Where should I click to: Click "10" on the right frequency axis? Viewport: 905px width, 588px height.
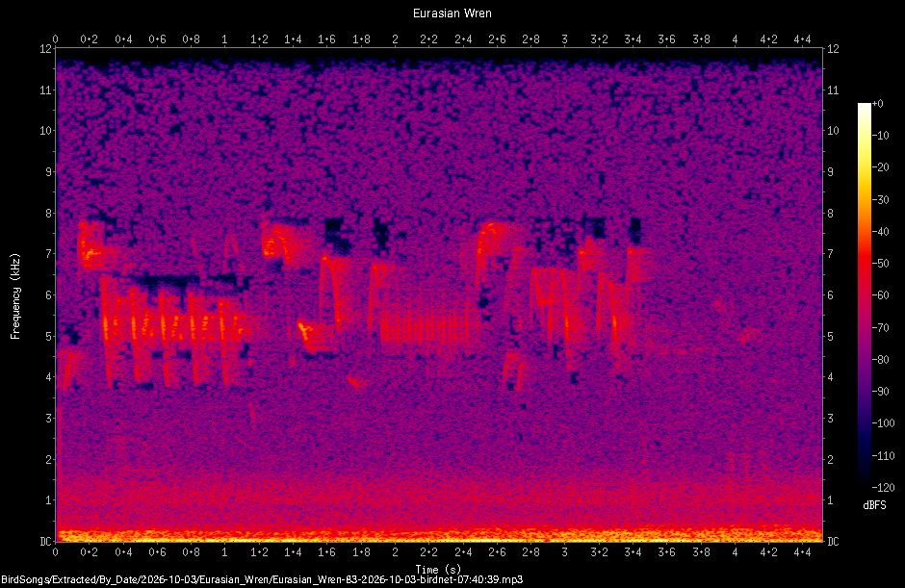(x=833, y=131)
